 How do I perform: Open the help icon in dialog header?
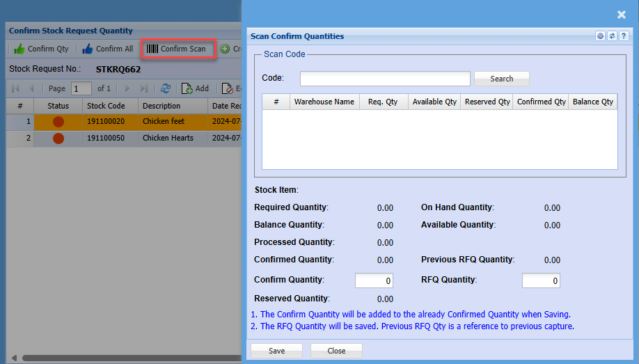(x=624, y=36)
